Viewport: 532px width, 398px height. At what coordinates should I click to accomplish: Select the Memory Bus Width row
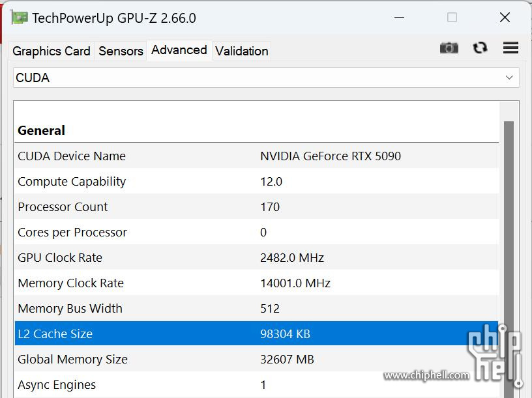pos(256,309)
